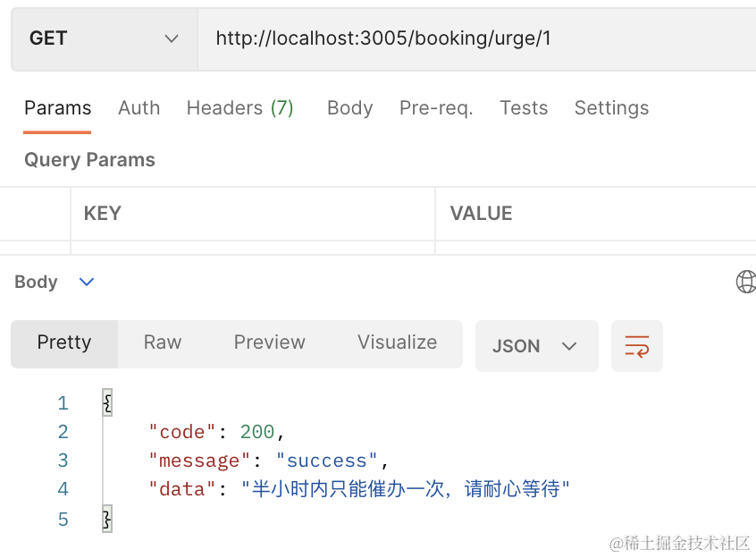Click the request URL input field
Screen dimensions: 756x558
[x=474, y=38]
